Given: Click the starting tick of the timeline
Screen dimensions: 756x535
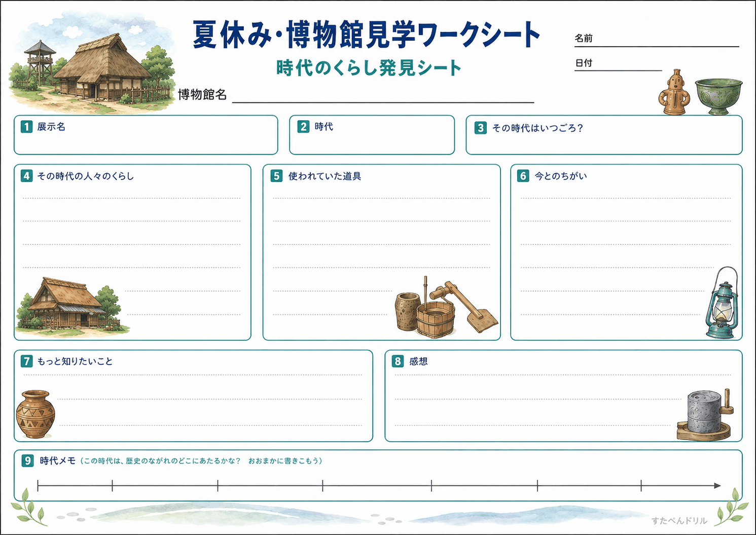Looking at the screenshot, I should (38, 486).
